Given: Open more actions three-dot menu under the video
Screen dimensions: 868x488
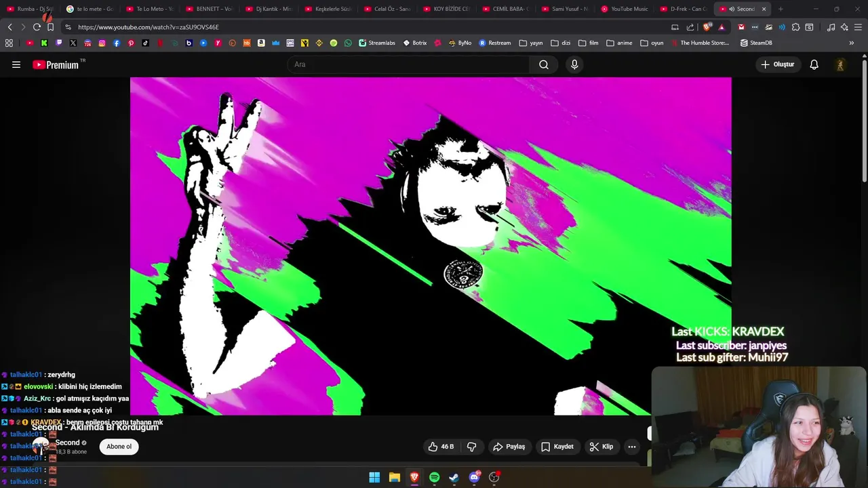Looking at the screenshot, I should tap(632, 447).
